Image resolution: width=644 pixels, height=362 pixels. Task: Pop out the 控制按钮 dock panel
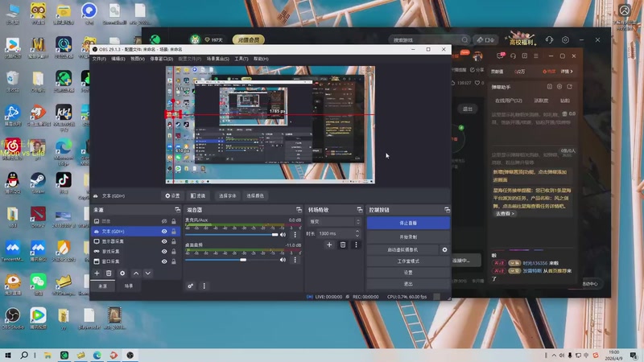[447, 210]
